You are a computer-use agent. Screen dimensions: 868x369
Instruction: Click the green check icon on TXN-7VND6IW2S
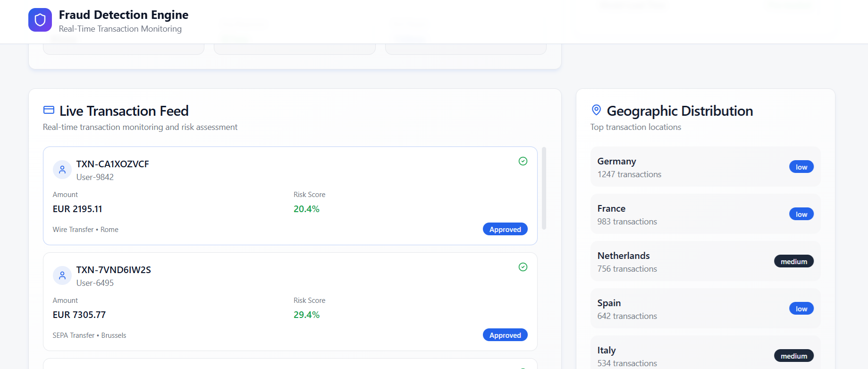523,267
